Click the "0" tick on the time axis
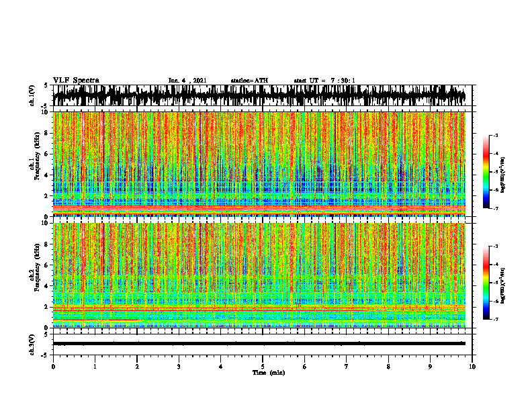532x411 pixels. (53, 367)
